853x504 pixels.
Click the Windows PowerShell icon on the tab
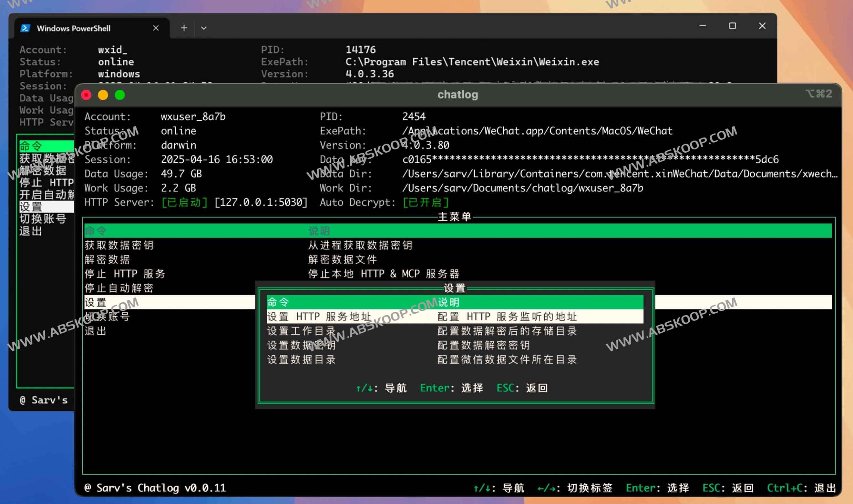(x=26, y=28)
